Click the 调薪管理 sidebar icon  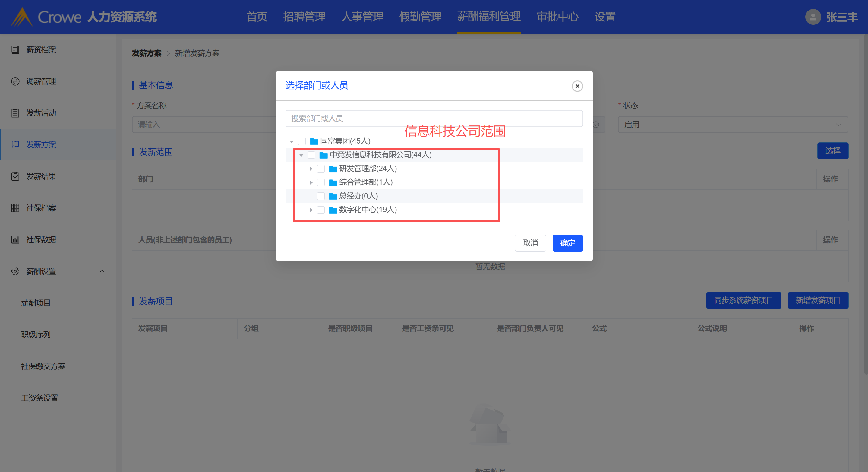[x=15, y=81]
